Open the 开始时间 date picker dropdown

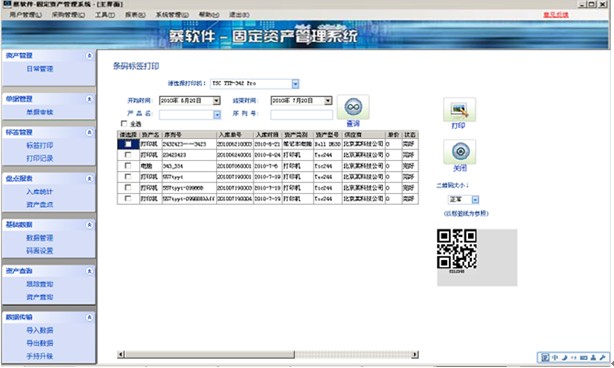tap(216, 101)
